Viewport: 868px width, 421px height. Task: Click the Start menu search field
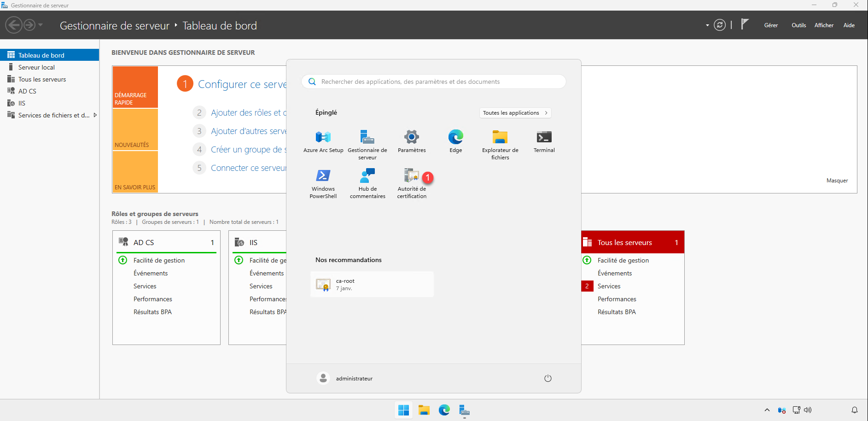coord(433,82)
